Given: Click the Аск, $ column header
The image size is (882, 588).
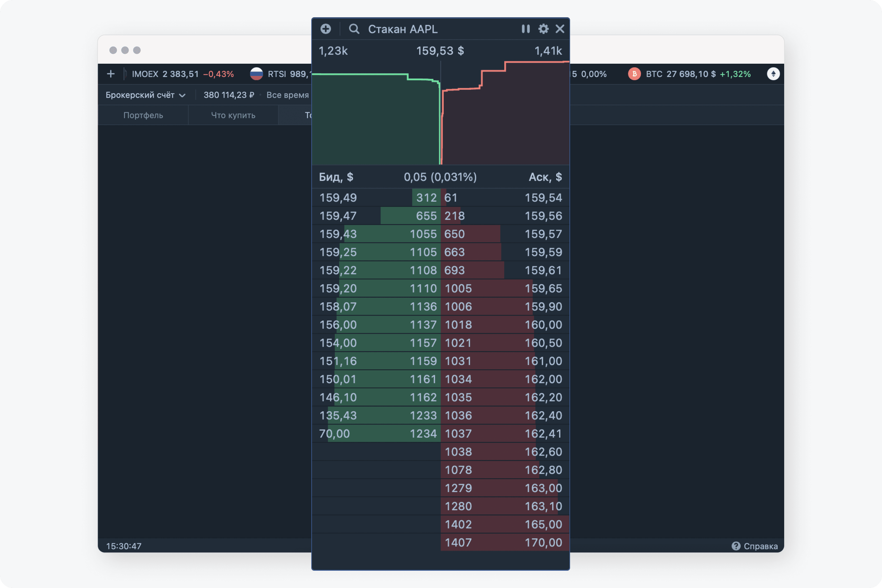Looking at the screenshot, I should [545, 177].
